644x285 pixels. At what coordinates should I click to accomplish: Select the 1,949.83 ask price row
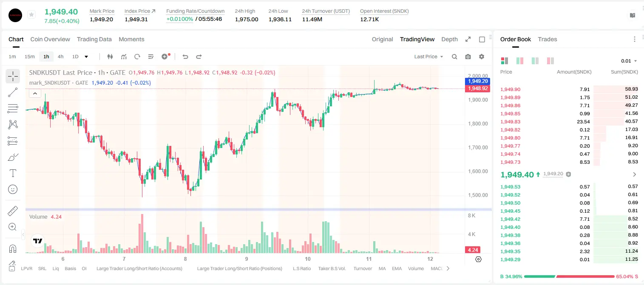(x=569, y=122)
